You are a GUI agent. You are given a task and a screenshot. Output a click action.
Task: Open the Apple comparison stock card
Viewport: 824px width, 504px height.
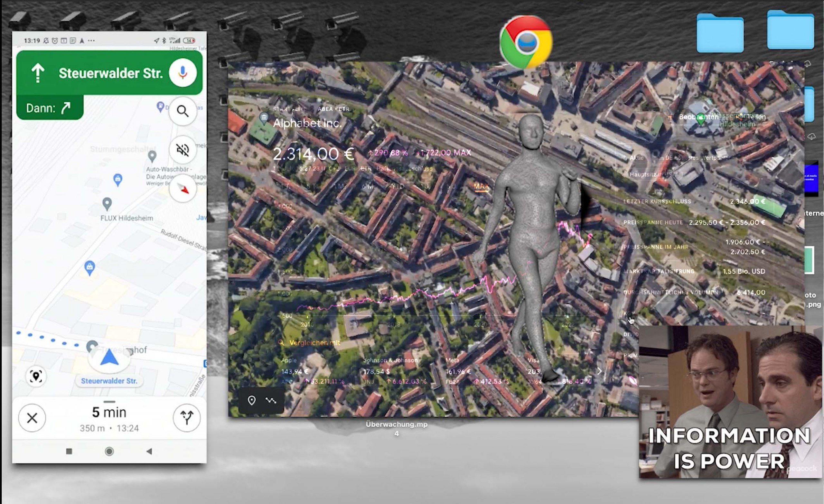click(x=313, y=370)
